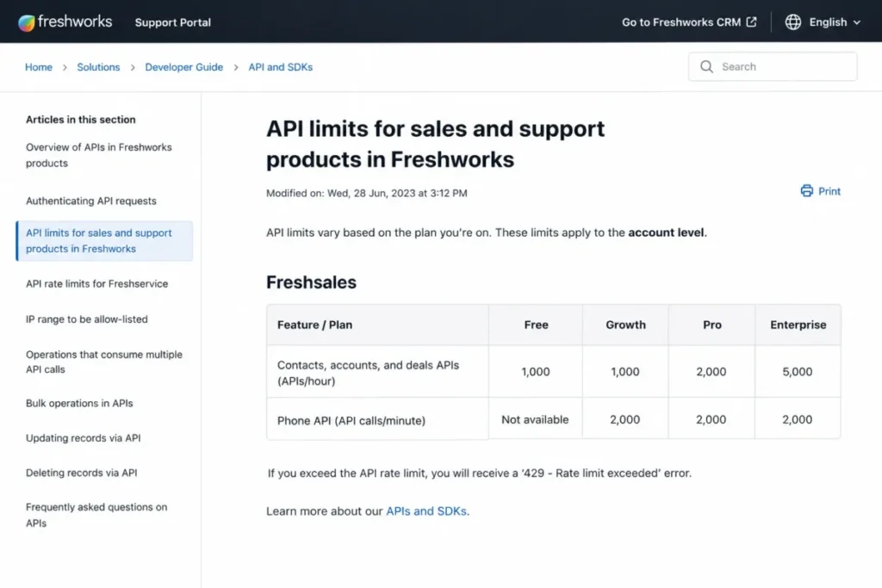Click the Freshworks logo icon
Viewport: 882px width, 588px height.
point(27,22)
